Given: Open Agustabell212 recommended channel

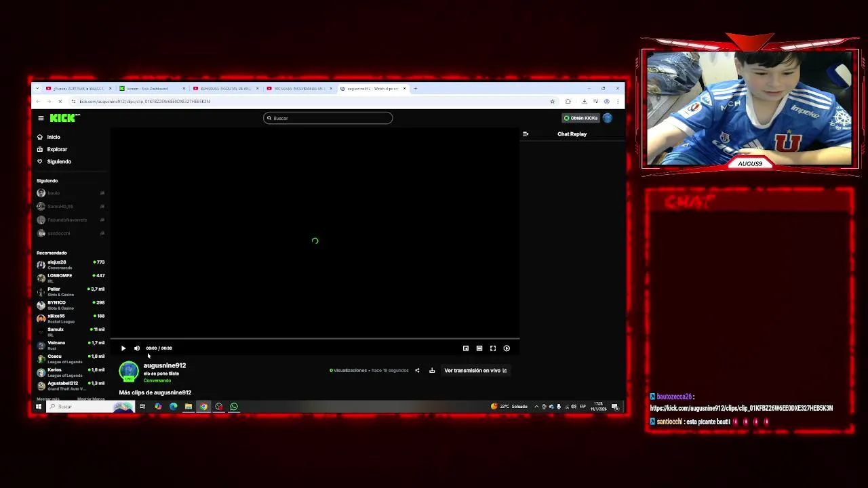Looking at the screenshot, I should [71, 386].
